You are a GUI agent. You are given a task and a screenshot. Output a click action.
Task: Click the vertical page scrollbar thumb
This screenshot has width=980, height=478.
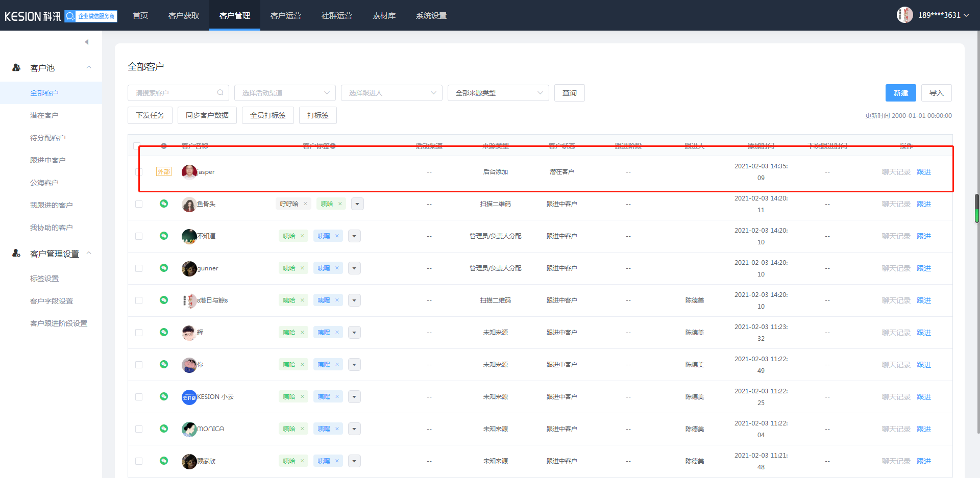pyautogui.click(x=977, y=209)
